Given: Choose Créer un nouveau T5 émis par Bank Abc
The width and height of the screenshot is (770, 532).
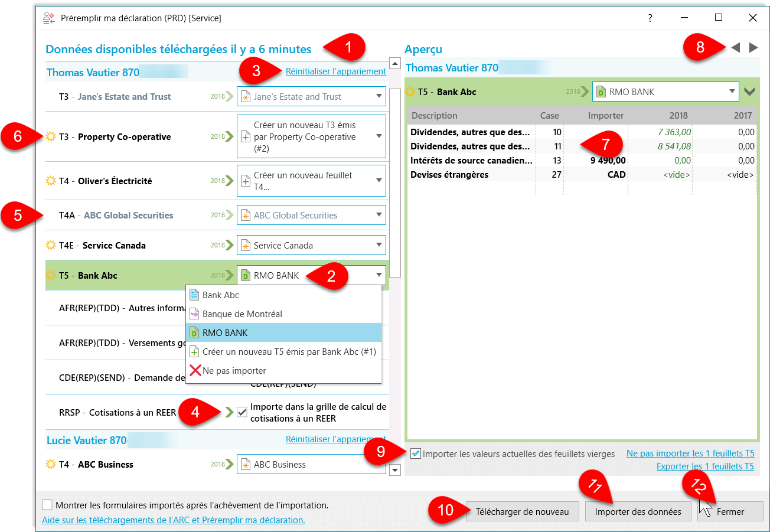Looking at the screenshot, I should (x=283, y=351).
